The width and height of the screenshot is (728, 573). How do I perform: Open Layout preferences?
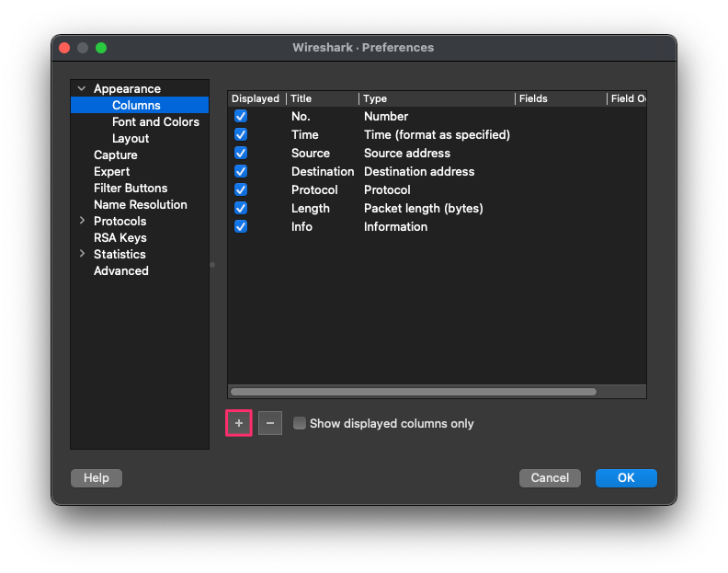[131, 139]
